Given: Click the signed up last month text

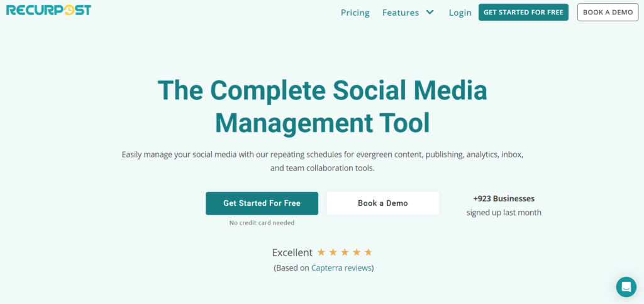Looking at the screenshot, I should tap(504, 213).
